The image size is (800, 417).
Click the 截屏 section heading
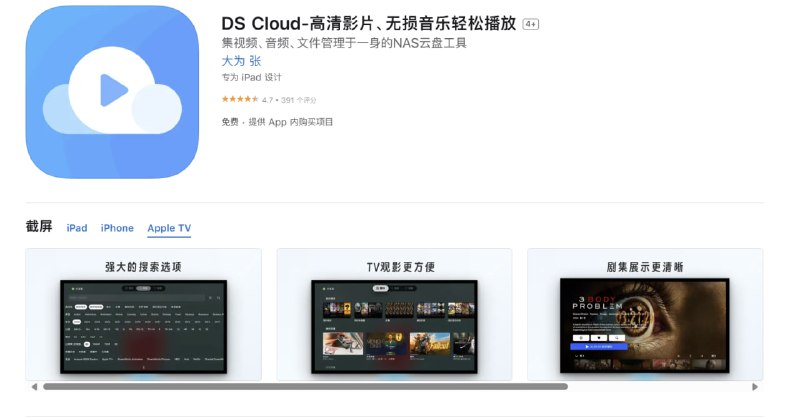point(39,226)
